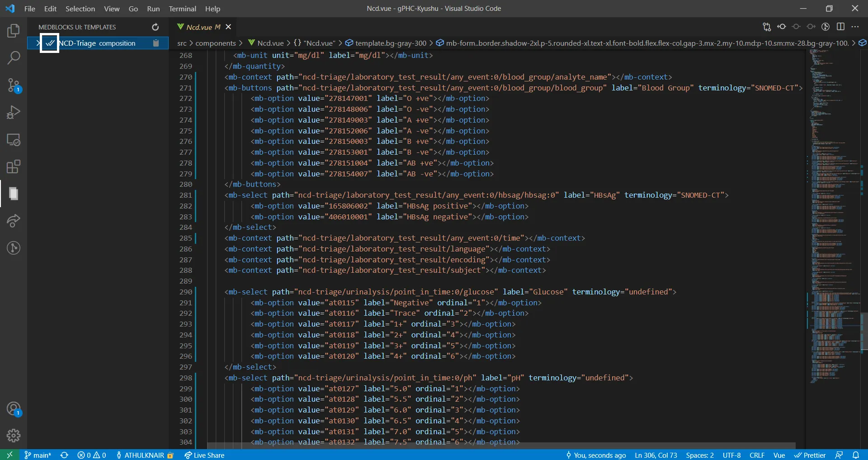
Task: Open the editor More Actions ellipsis menu
Action: tap(855, 27)
